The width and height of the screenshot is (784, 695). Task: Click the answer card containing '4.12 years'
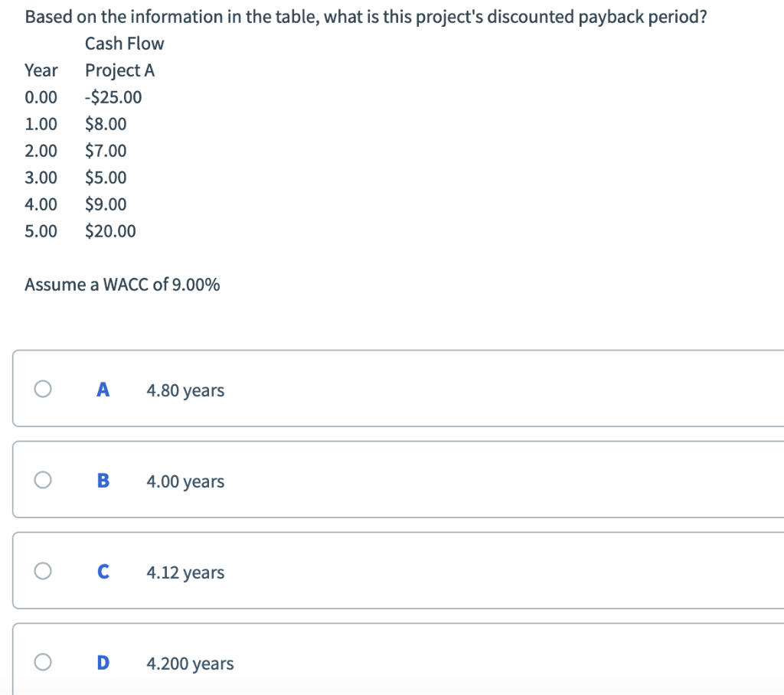(x=398, y=571)
